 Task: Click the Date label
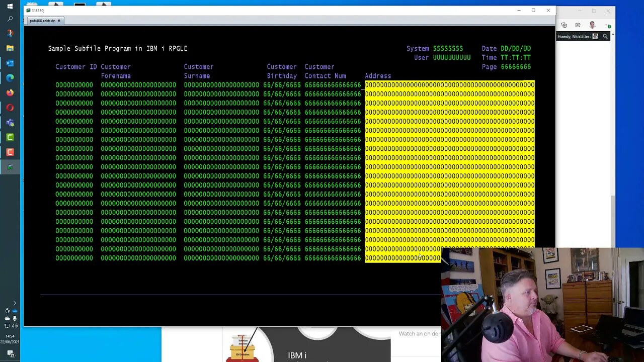point(489,48)
